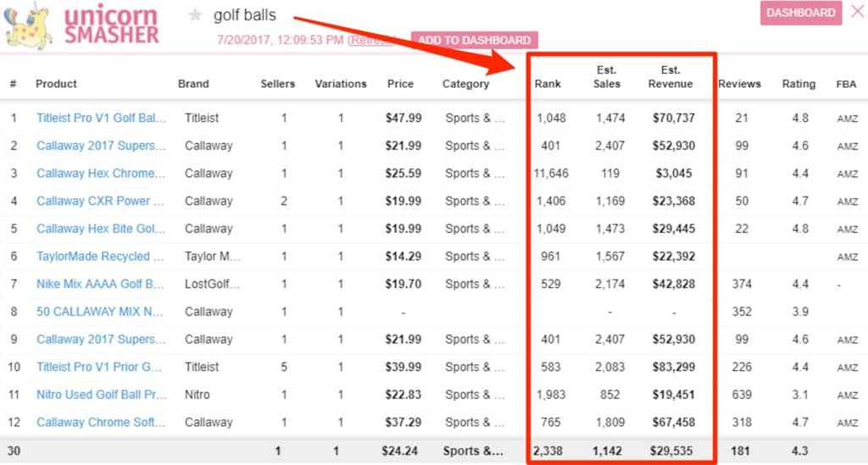
Task: Click the Nitro brand cell
Action: tap(197, 394)
